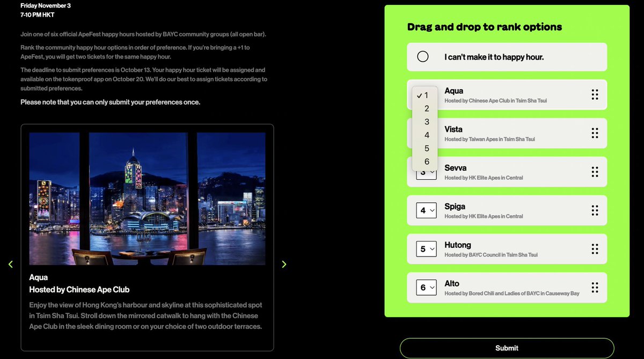Click the Hong Kong skyline venue photo
This screenshot has width=644, height=359.
pyautogui.click(x=147, y=199)
